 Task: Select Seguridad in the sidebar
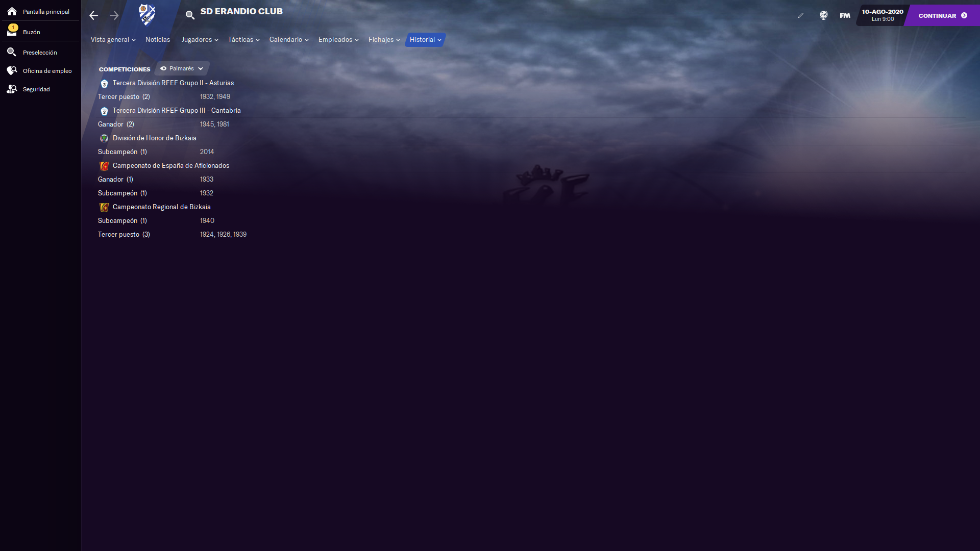pos(36,89)
